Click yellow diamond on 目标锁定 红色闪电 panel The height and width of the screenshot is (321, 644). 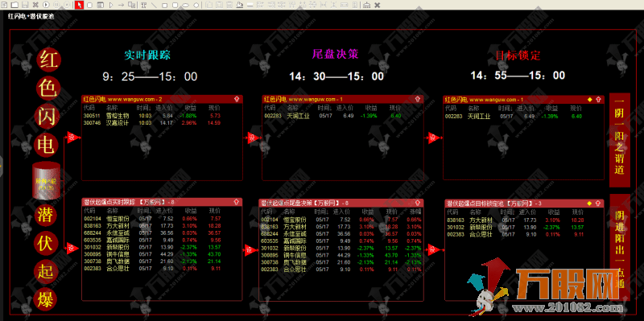590,99
